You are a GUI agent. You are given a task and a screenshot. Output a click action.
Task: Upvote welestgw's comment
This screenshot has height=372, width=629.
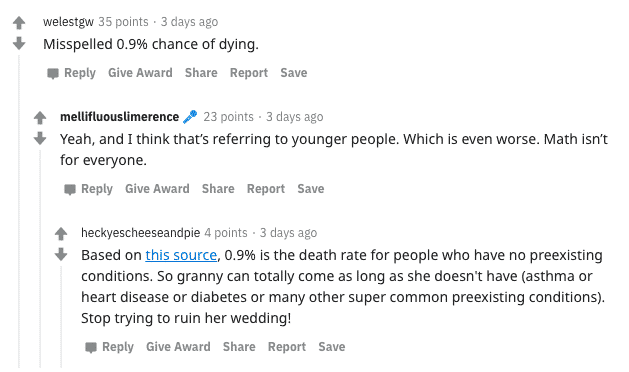click(x=19, y=22)
